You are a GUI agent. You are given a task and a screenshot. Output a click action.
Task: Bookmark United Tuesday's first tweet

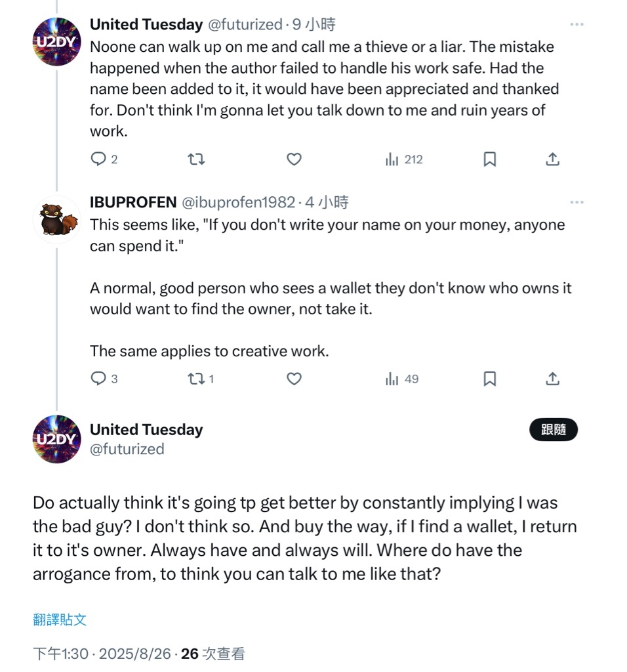(489, 159)
